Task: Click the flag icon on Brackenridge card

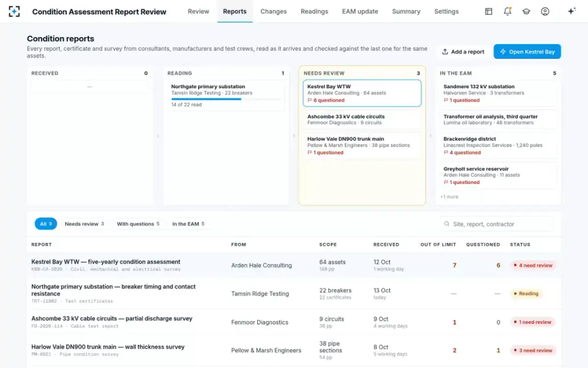Action: click(446, 153)
